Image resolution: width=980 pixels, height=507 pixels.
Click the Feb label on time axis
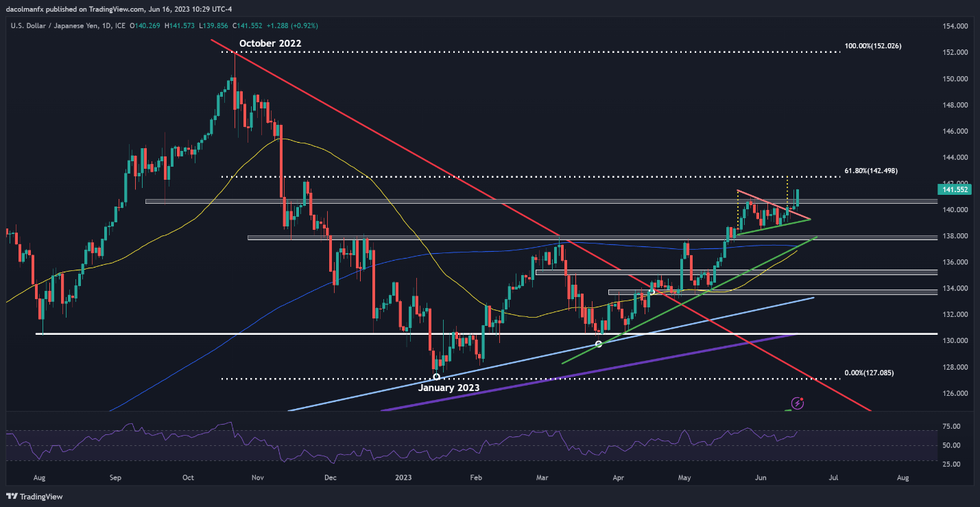[x=477, y=477]
